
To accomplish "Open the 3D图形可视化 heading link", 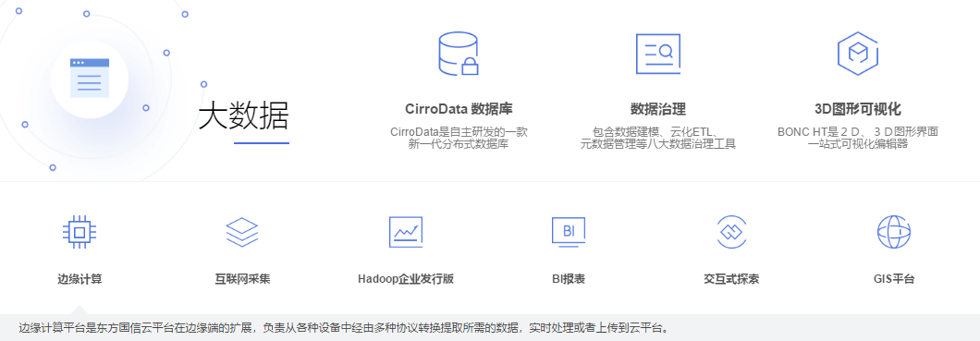I will coord(858,109).
